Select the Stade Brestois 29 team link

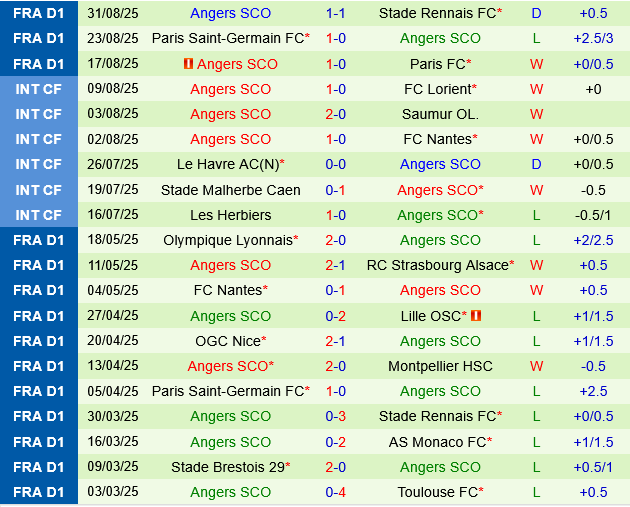[228, 467]
